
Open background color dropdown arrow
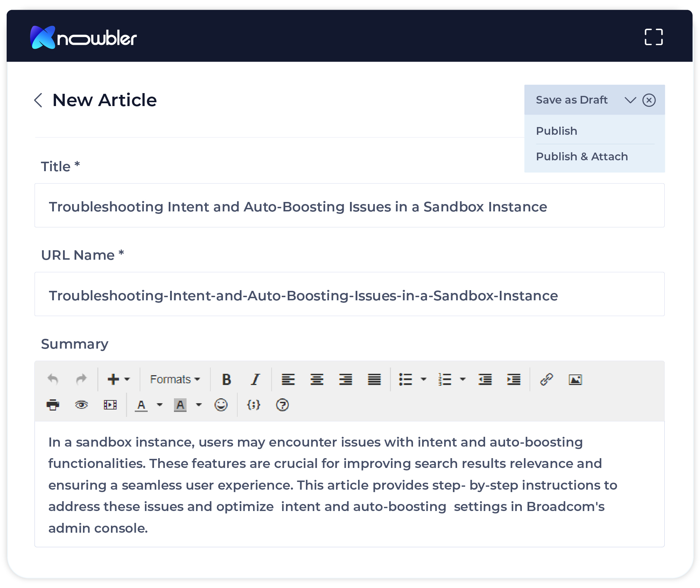coord(199,405)
